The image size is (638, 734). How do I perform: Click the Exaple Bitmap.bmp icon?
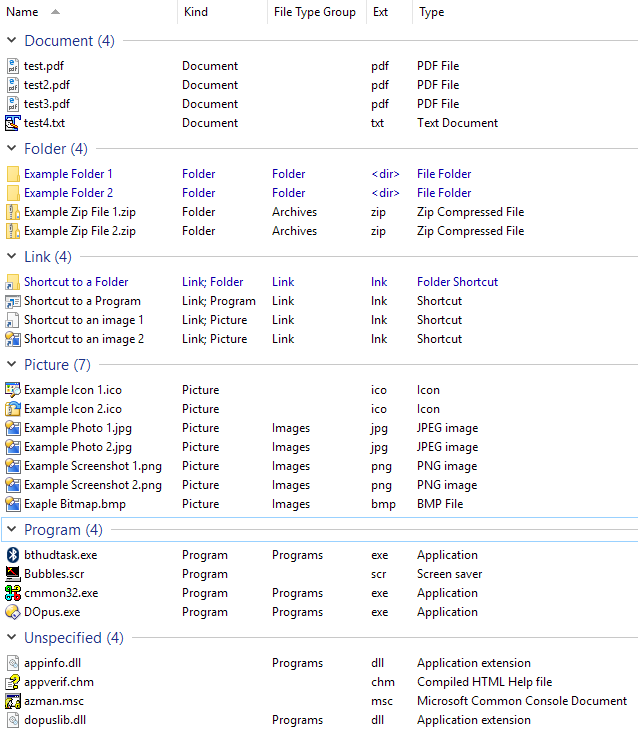13,504
